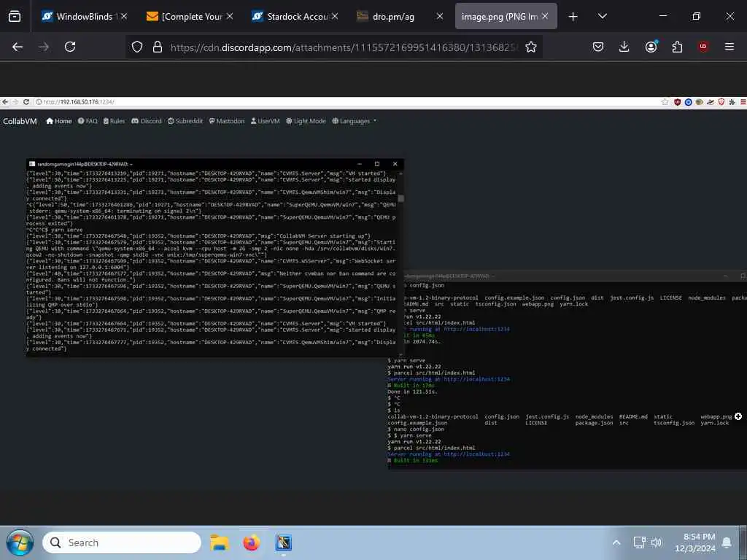
Task: Close the WindowBlinds tab
Action: point(124,16)
